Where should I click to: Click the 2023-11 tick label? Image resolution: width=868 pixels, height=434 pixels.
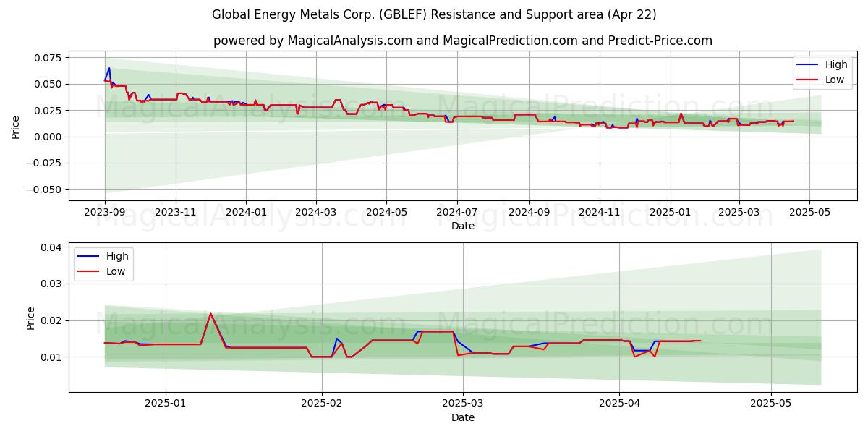coord(176,212)
